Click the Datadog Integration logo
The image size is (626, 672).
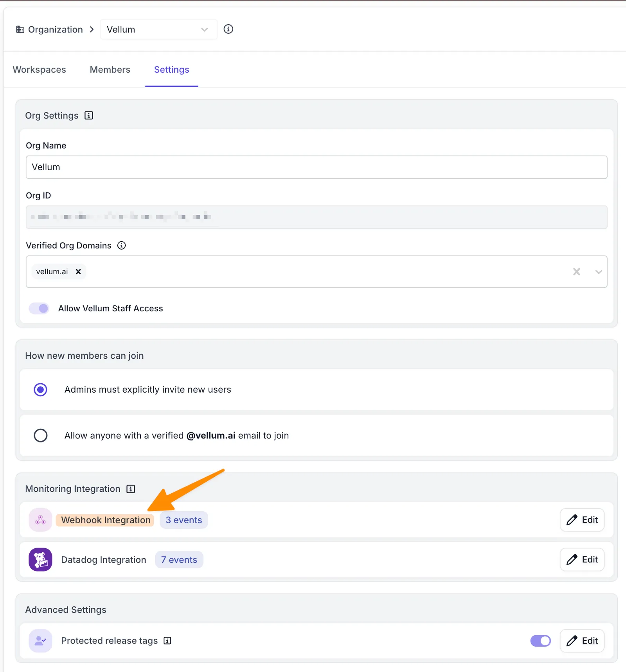coord(40,559)
